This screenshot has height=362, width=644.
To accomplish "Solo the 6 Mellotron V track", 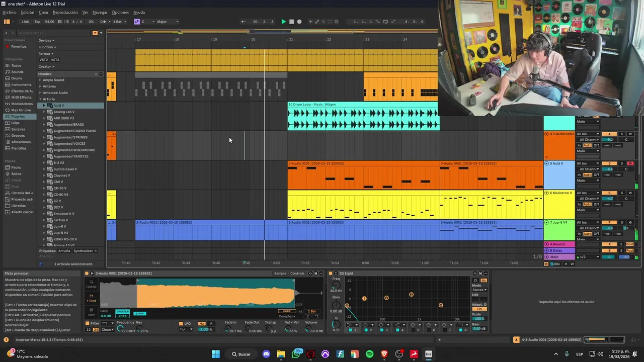I will point(621,193).
